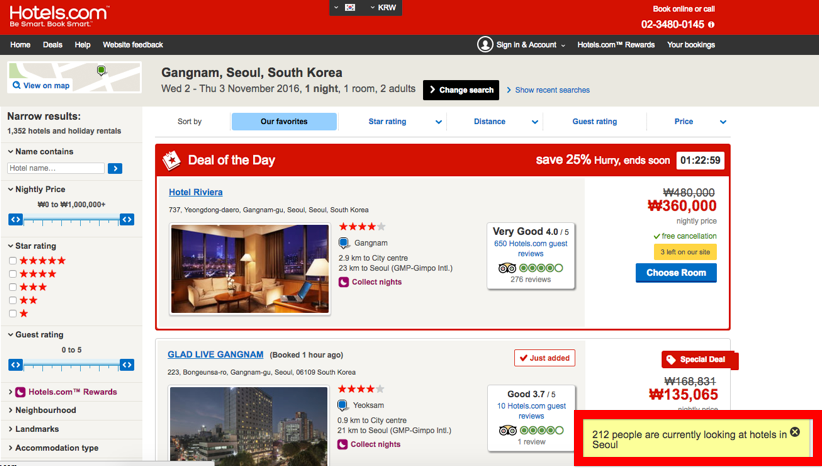Click the green map pin marker

pos(101,70)
